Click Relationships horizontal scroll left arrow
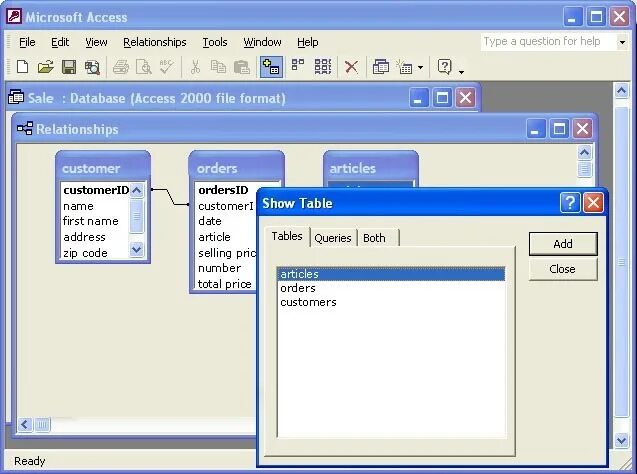The width and height of the screenshot is (637, 474). 25,425
